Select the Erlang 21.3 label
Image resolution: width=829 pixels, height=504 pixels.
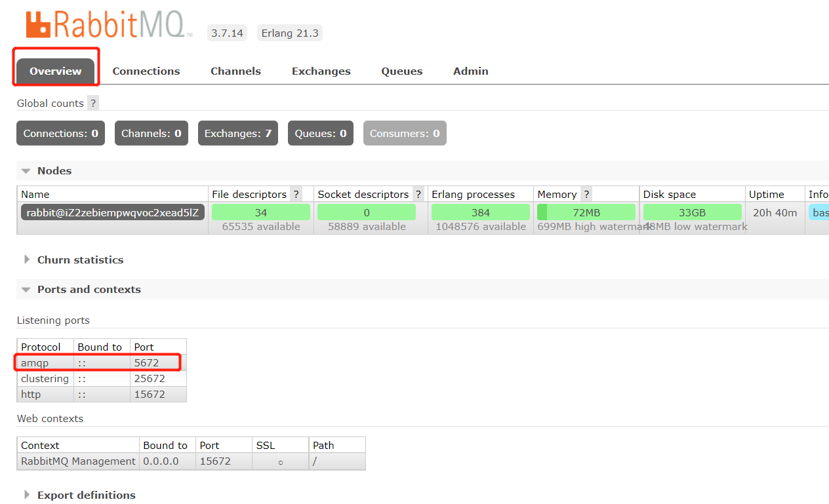[290, 33]
